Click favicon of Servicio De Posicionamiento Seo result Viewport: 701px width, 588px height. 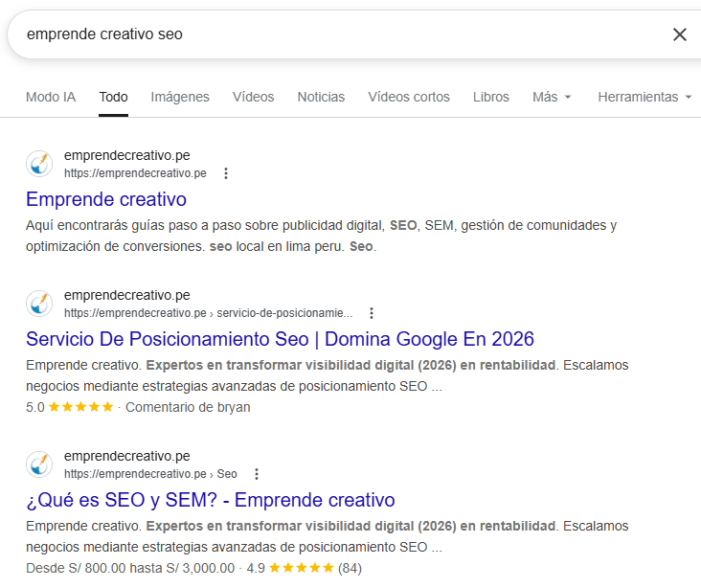39,304
